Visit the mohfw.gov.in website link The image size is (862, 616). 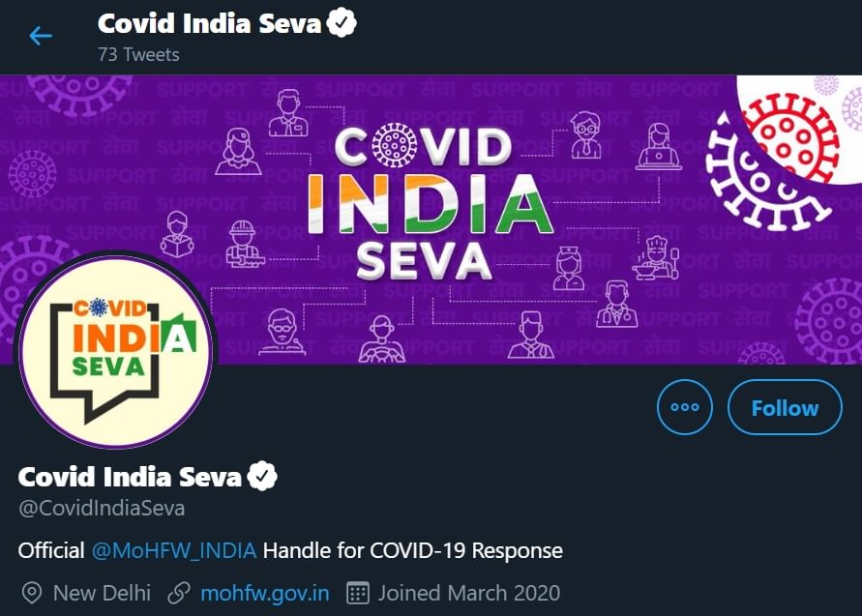tap(265, 594)
